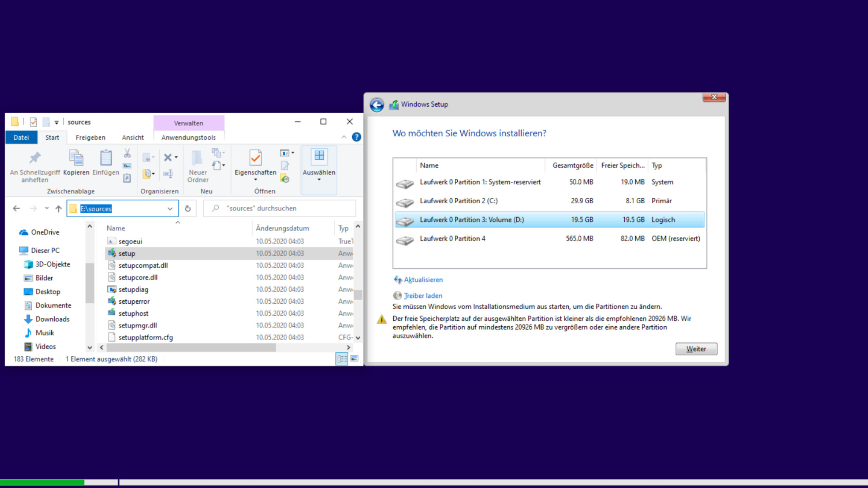The image size is (868, 488).
Task: Collapse the ribbon with the chevron
Action: pos(344,137)
